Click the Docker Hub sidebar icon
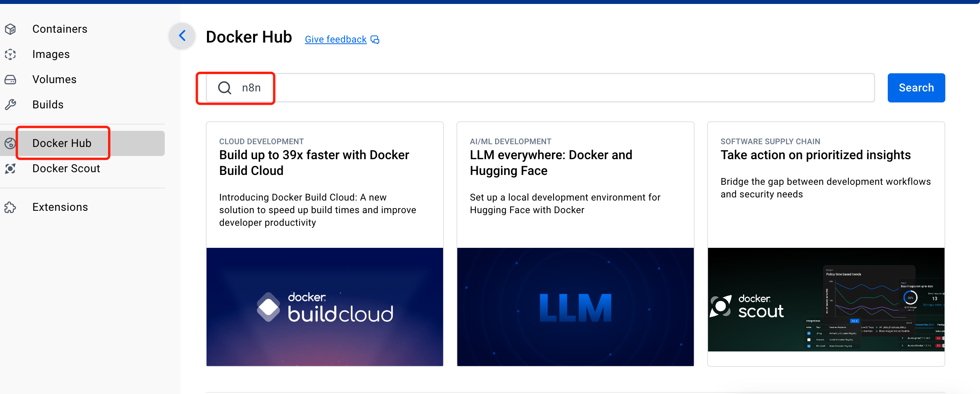The height and width of the screenshot is (394, 980). coord(9,143)
